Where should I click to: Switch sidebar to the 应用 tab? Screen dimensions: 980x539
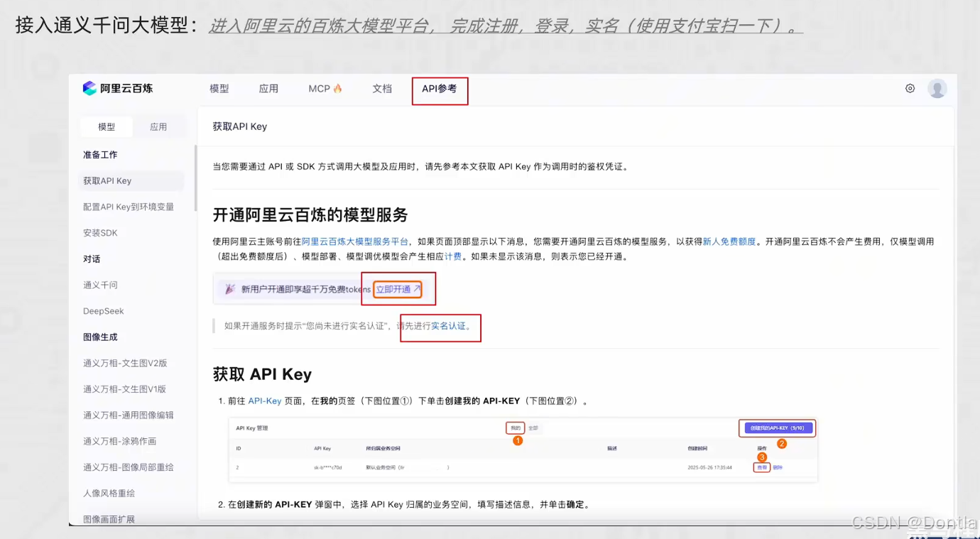[x=158, y=126]
